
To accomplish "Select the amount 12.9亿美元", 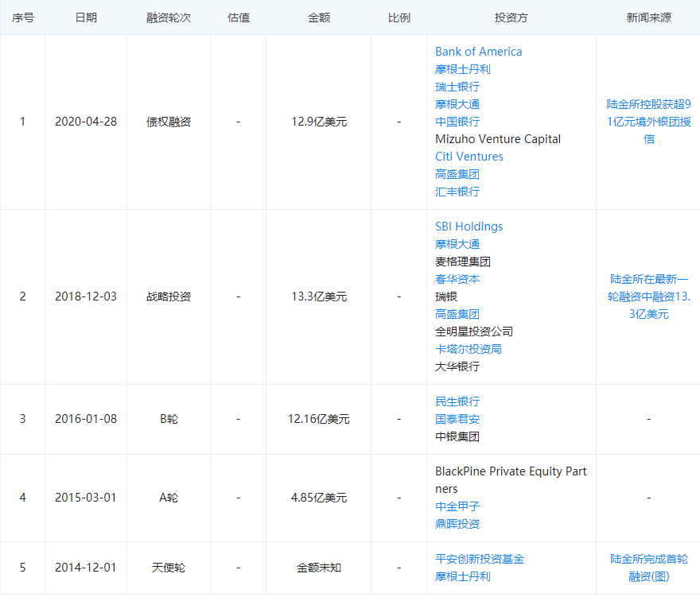I will coord(319,122).
